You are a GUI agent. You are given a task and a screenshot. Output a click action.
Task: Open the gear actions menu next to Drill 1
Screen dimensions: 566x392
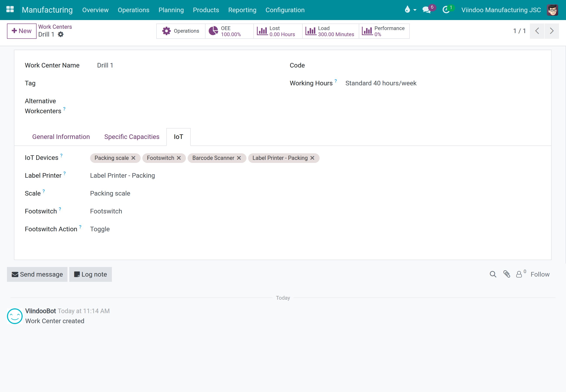coord(61,34)
